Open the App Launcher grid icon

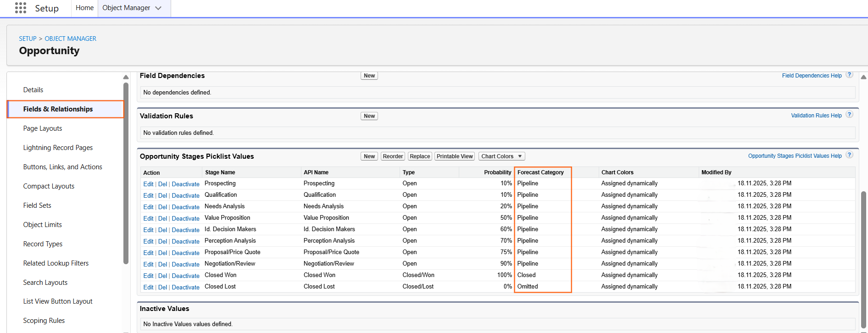[x=21, y=8]
